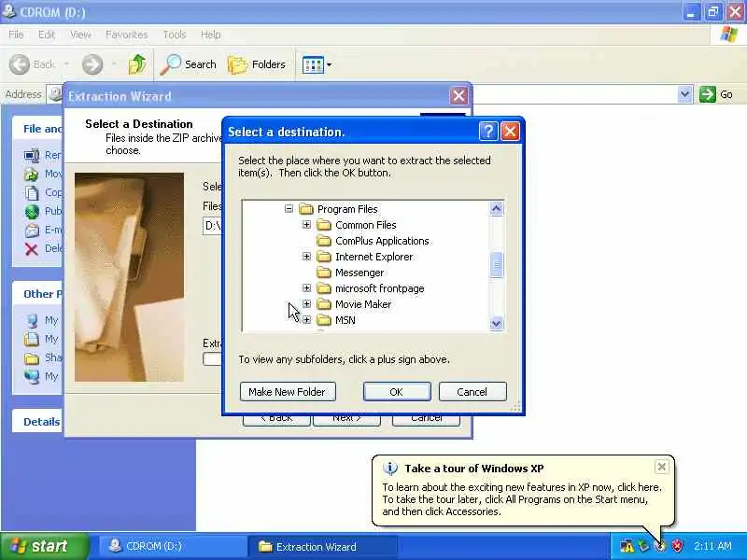Open the View menu
The image size is (747, 560).
(80, 35)
